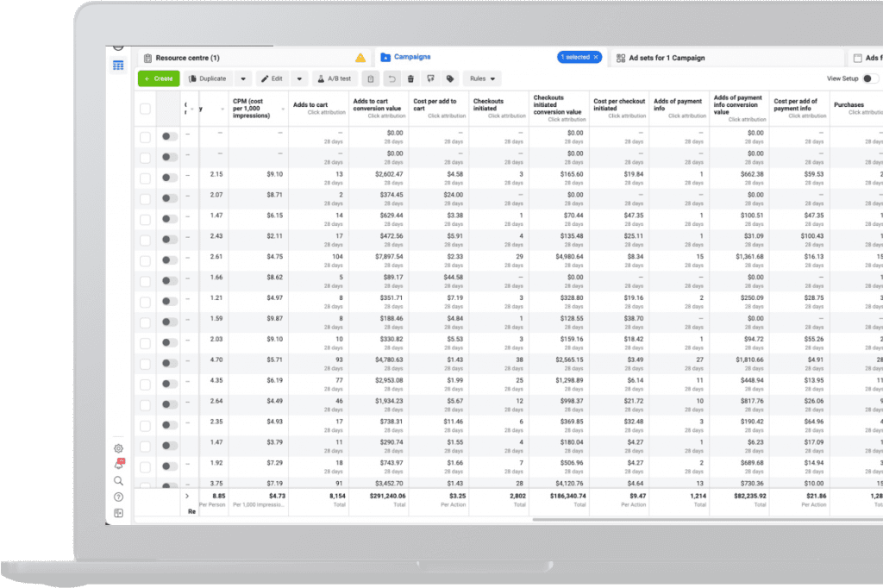Image resolution: width=883 pixels, height=588 pixels.
Task: Switch on the toggle for the 1.21 row
Action: click(x=169, y=301)
